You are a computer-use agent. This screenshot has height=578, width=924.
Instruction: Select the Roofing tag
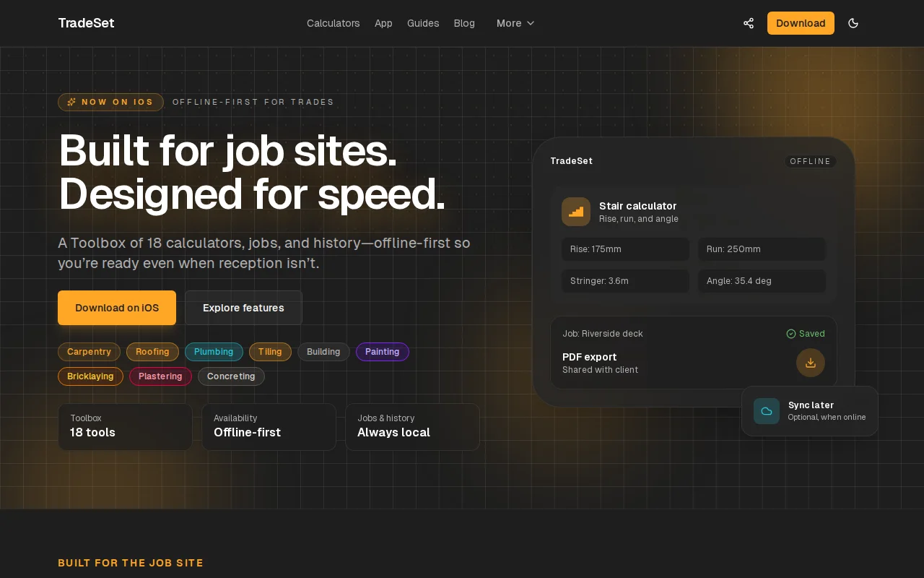pyautogui.click(x=152, y=352)
